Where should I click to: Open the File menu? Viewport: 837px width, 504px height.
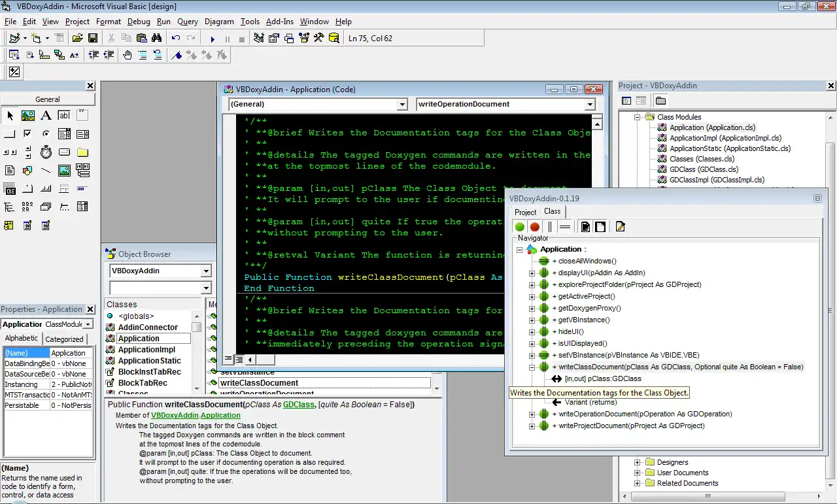coord(10,22)
